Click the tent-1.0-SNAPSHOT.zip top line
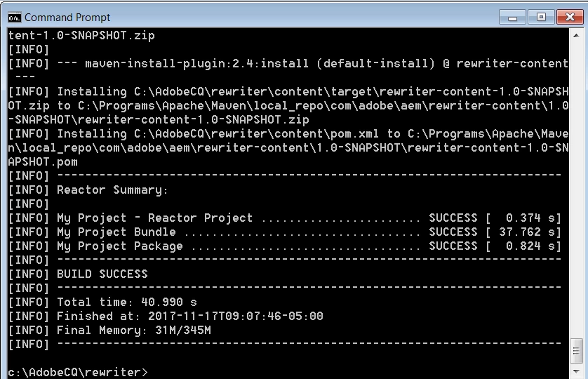Image resolution: width=588 pixels, height=379 pixels. 81,36
